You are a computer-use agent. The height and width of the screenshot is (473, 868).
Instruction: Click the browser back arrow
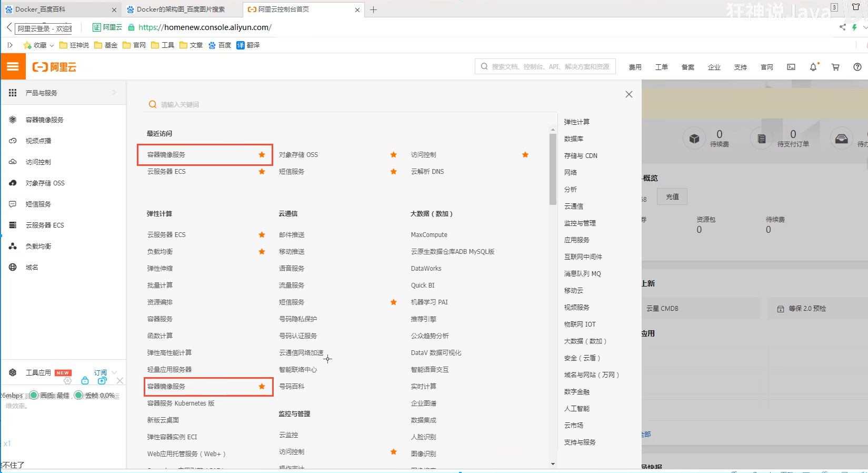click(x=9, y=27)
